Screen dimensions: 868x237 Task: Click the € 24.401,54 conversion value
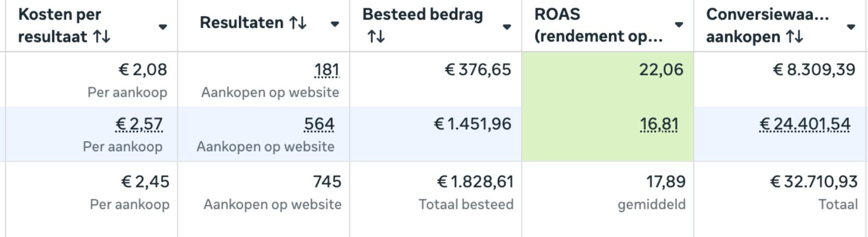pos(805,124)
